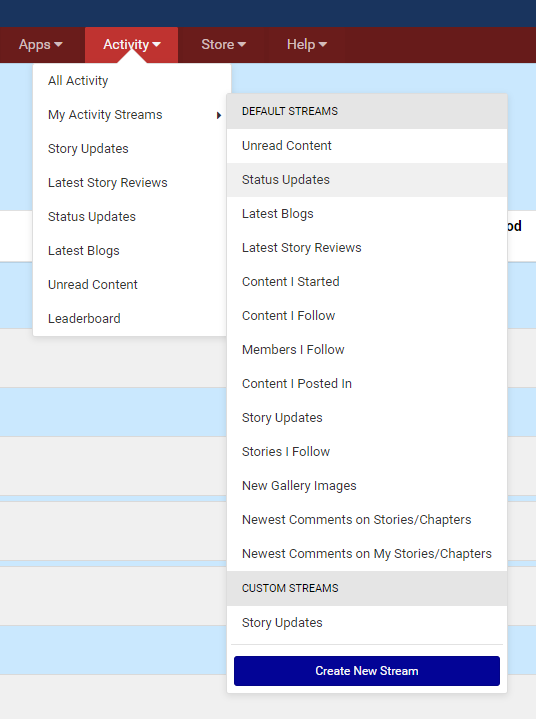Open Leaderboard in the Activity menu
Screen dimensions: 536x719
point(130,319)
